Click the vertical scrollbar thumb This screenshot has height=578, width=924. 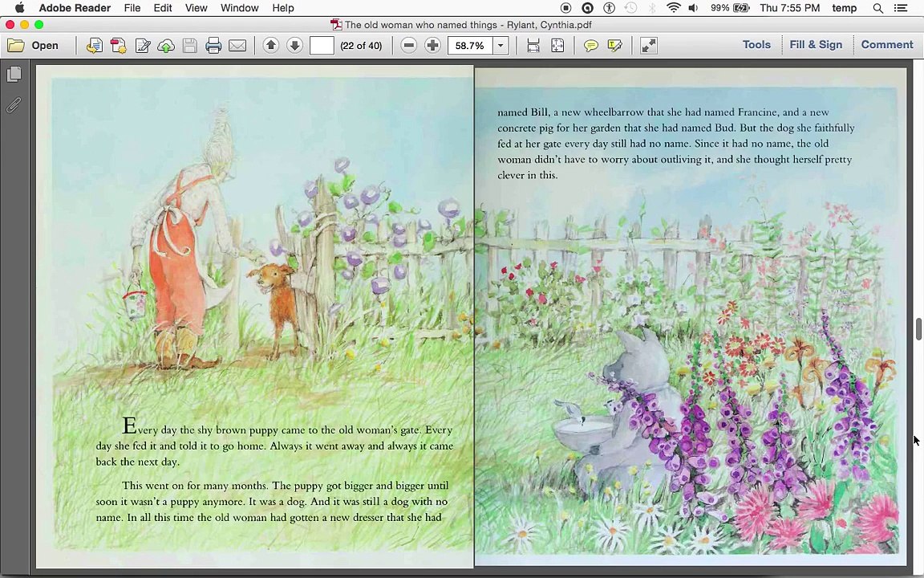[918, 328]
